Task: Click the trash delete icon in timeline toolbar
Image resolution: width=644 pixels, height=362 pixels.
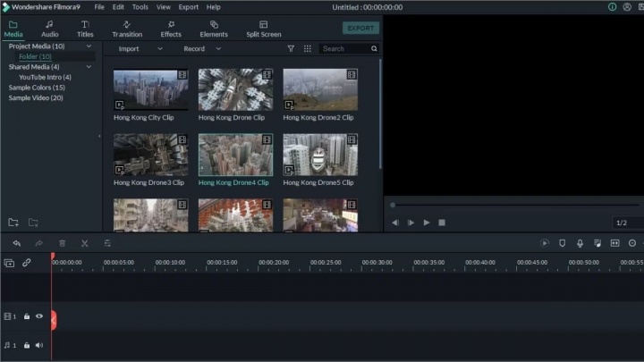Action: point(62,243)
